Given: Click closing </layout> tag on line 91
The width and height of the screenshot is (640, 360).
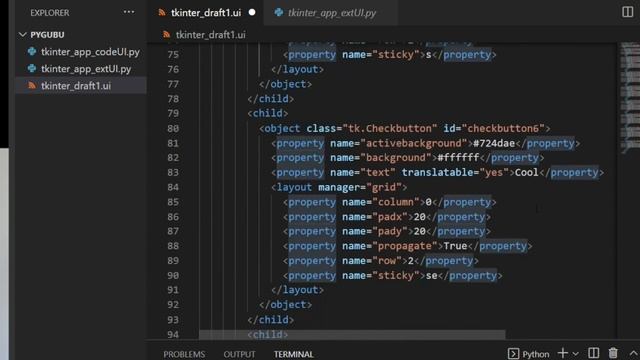Looking at the screenshot, I should pos(298,290).
